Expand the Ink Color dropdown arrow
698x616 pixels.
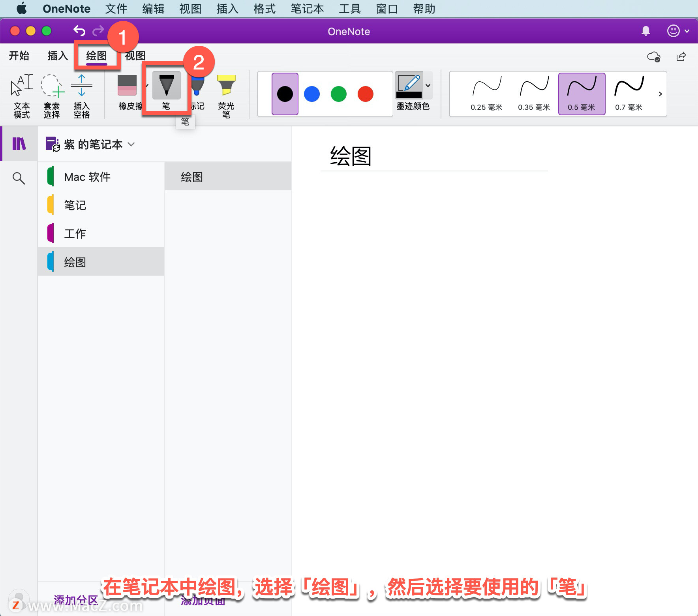point(428,85)
